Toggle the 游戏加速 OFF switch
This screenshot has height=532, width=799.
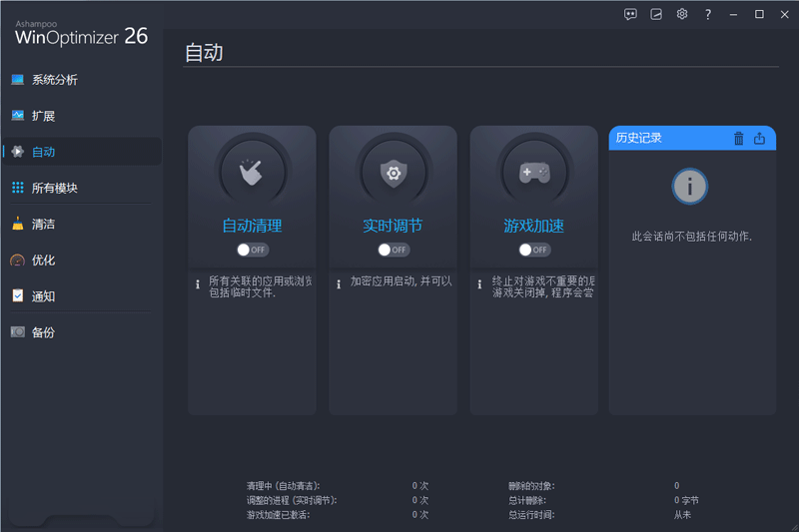pos(534,250)
